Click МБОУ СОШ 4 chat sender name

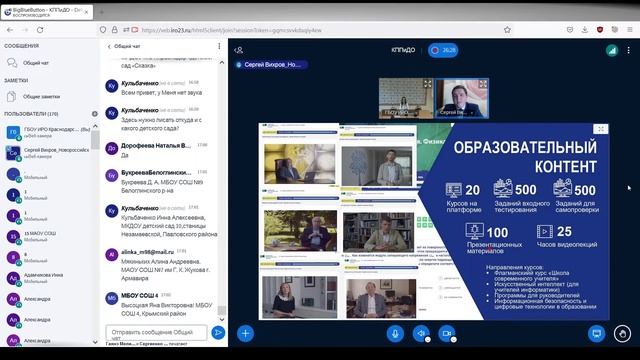[x=139, y=295]
